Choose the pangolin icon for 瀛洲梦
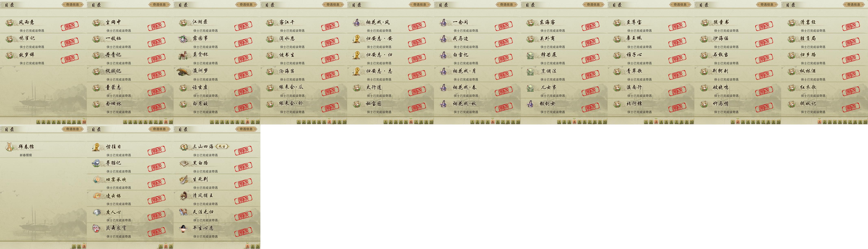The image size is (868, 249). point(184,71)
